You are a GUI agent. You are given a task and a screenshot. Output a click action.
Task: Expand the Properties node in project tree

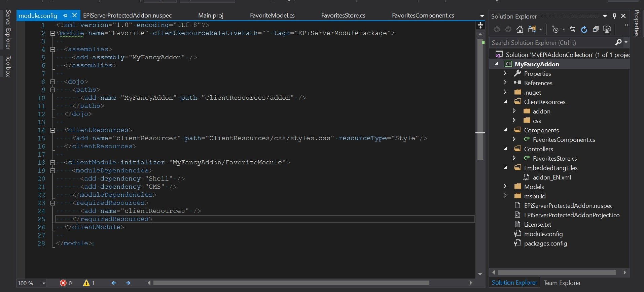505,73
